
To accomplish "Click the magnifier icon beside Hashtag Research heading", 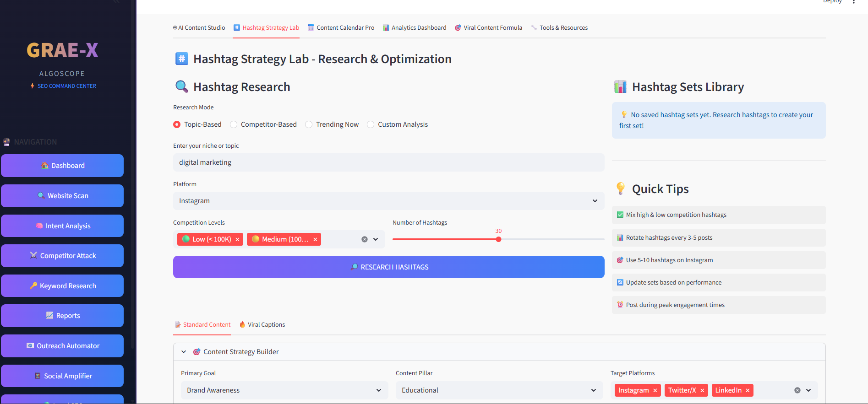I will (182, 86).
